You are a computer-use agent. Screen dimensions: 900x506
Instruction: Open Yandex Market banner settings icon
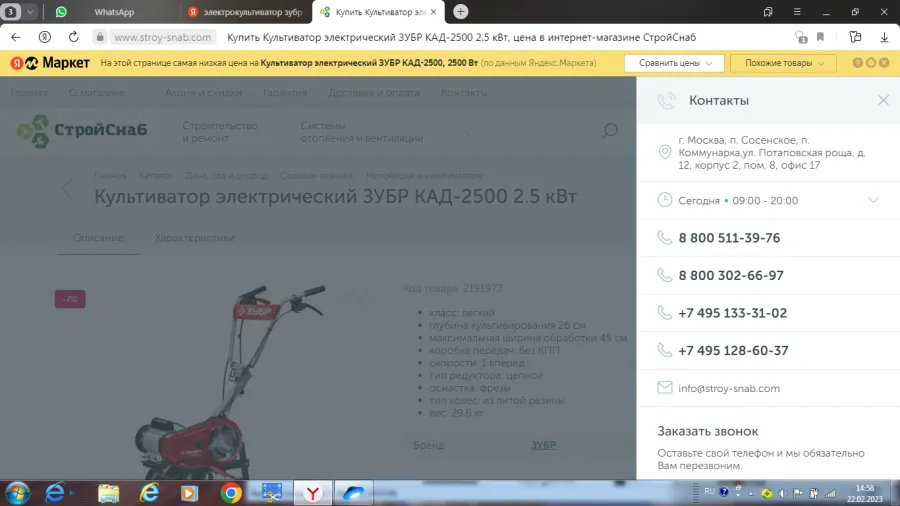[871, 63]
